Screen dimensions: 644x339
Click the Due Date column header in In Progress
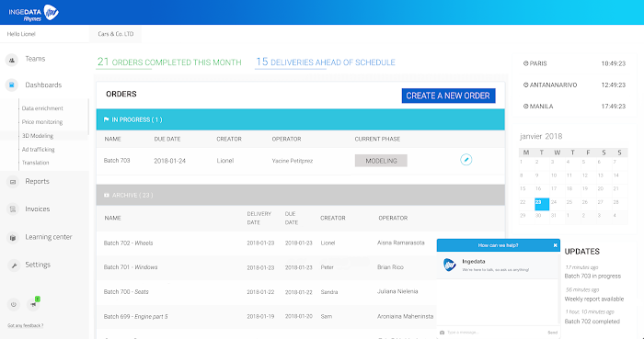coord(167,139)
